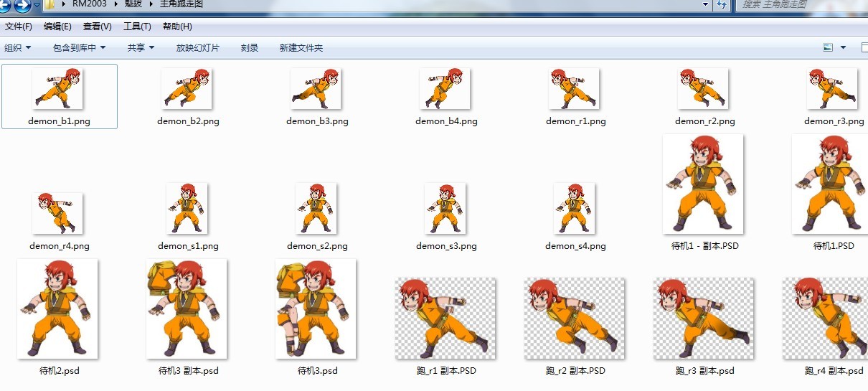This screenshot has height=391, width=868.
Task: Click the demon_b1.png file name
Action: 60,121
